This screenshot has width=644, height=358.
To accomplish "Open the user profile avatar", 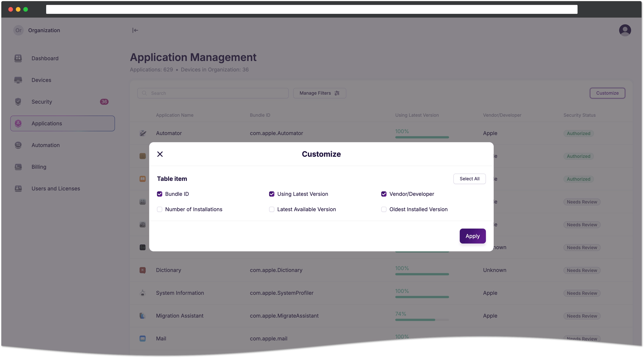I will [625, 30].
